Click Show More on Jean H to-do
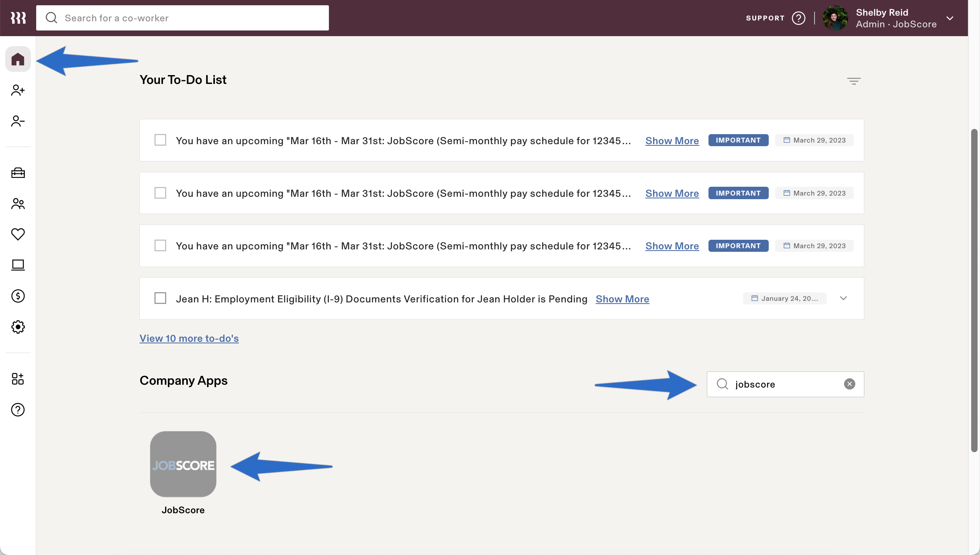This screenshot has height=555, width=980. coord(622,299)
